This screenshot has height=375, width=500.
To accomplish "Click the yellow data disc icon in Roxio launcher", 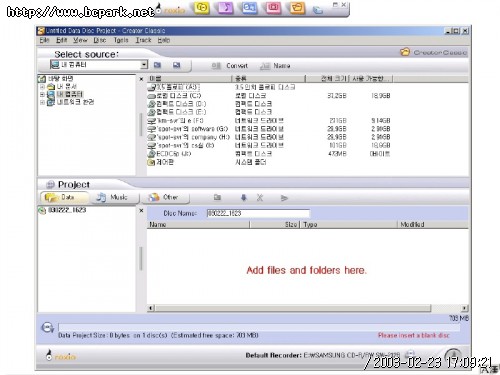I will 202,8.
